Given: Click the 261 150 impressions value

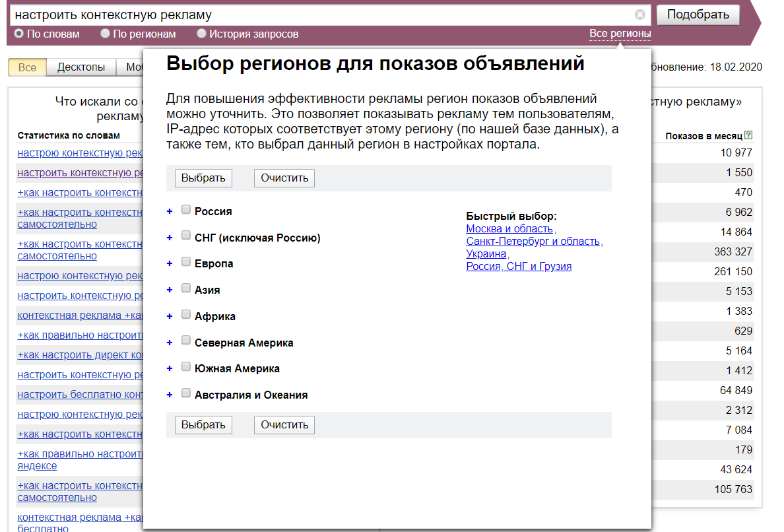Looking at the screenshot, I should coord(733,271).
